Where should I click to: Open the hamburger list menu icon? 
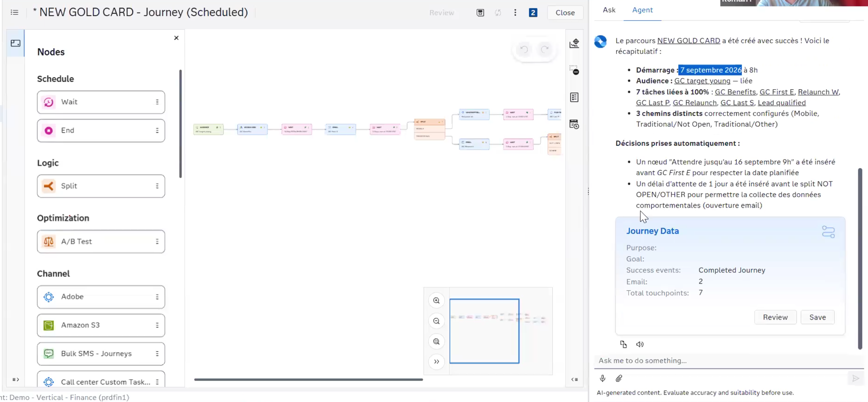point(14,12)
